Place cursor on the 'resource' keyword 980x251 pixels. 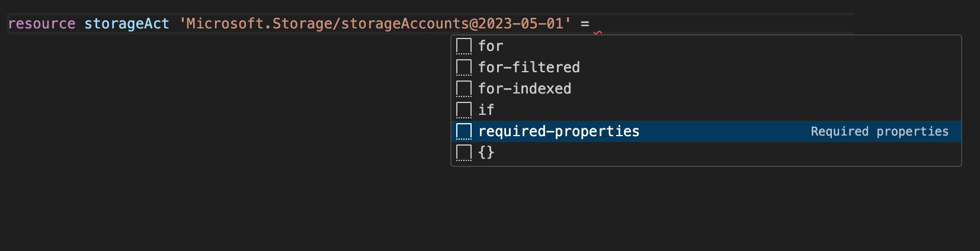tap(41, 24)
